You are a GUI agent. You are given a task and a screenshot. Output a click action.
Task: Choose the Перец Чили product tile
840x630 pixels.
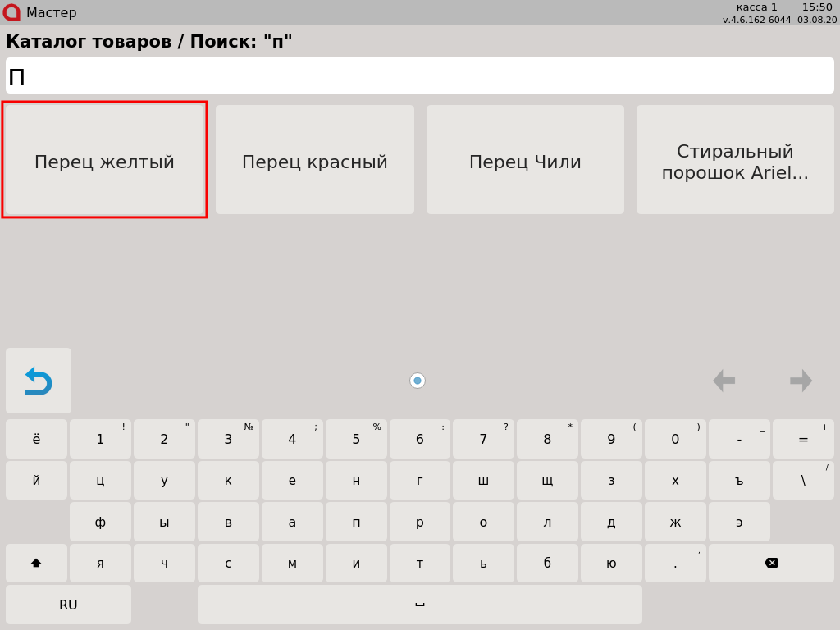click(525, 160)
